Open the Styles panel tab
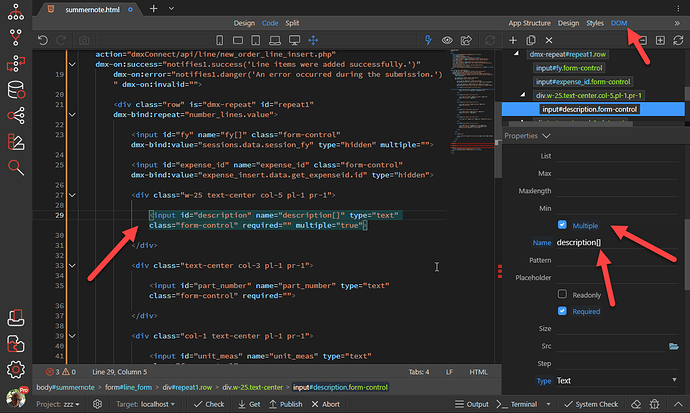The width and height of the screenshot is (690, 413). tap(595, 23)
